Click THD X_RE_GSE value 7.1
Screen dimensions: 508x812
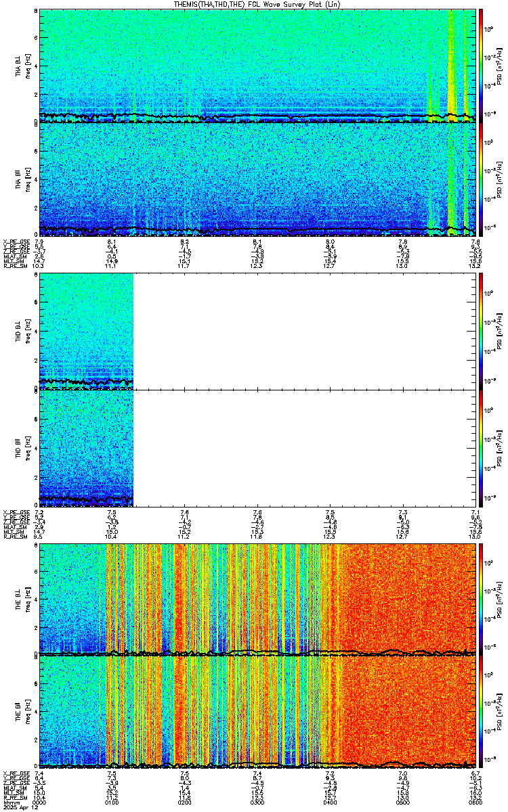point(475,511)
